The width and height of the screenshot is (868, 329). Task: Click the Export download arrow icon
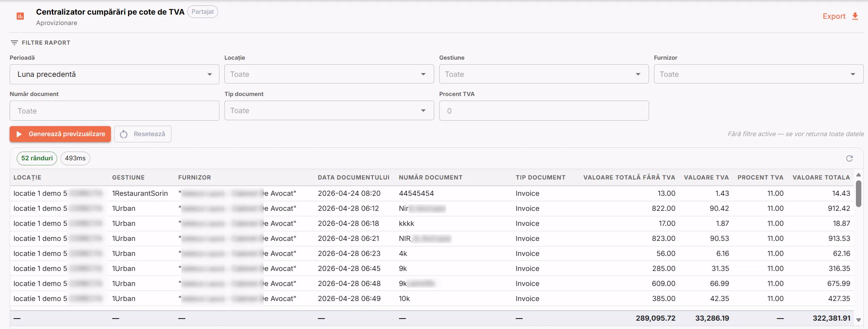click(x=855, y=16)
